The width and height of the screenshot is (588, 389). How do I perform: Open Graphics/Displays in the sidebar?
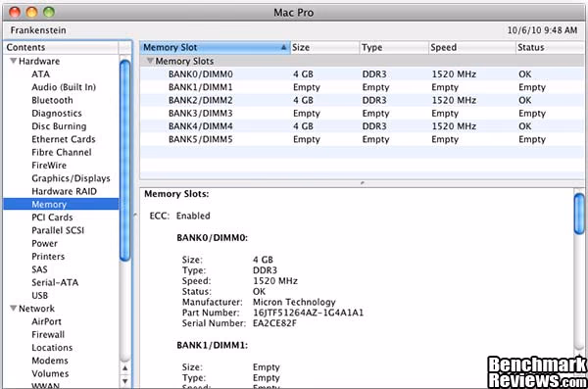pyautogui.click(x=71, y=178)
